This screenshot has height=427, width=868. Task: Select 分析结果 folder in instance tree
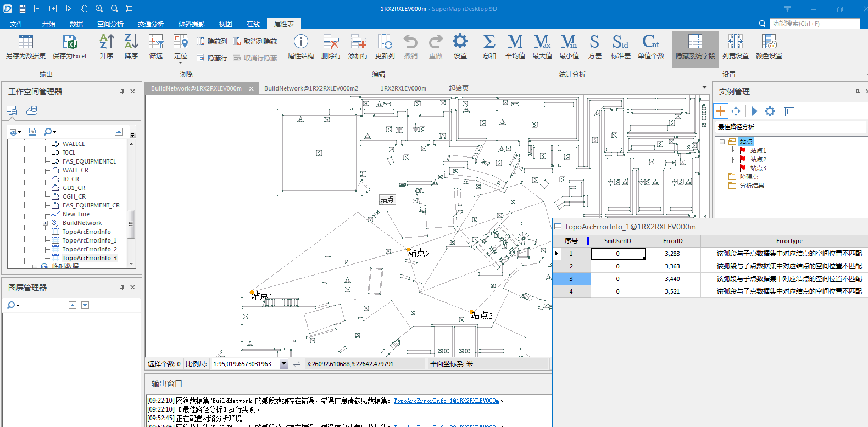752,186
